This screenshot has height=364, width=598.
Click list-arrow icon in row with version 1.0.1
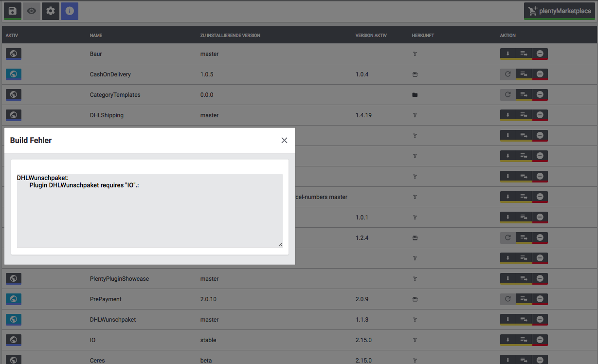point(524,218)
